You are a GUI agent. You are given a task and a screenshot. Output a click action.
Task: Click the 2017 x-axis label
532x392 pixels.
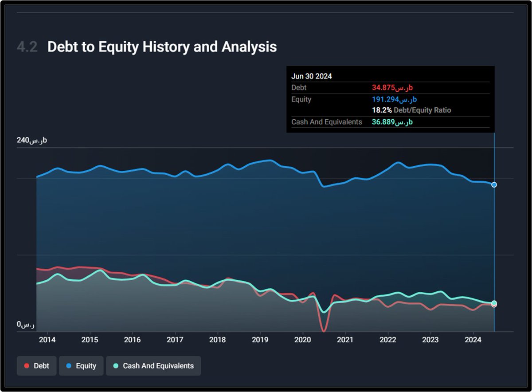point(175,340)
